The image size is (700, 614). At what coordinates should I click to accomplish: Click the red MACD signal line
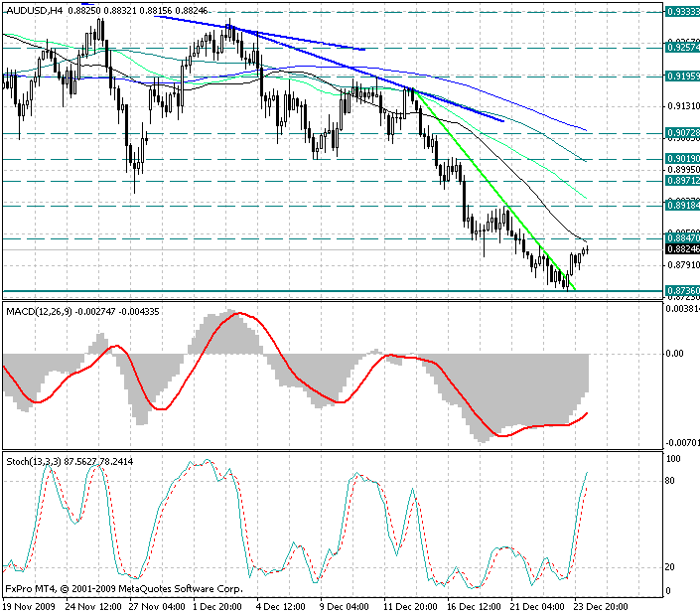290,371
